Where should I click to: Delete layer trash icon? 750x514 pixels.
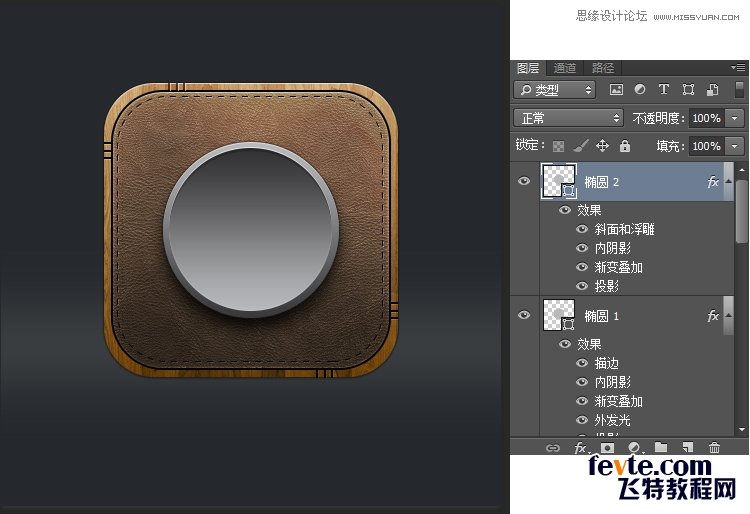click(x=714, y=448)
